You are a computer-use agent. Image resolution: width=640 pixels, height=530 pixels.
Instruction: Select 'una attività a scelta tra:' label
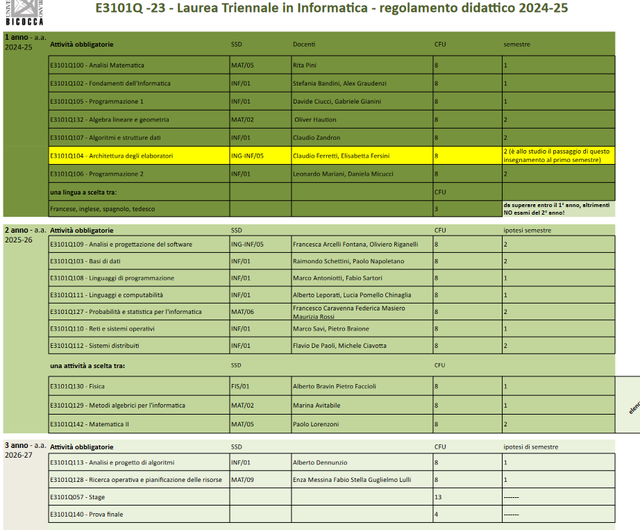[87, 366]
